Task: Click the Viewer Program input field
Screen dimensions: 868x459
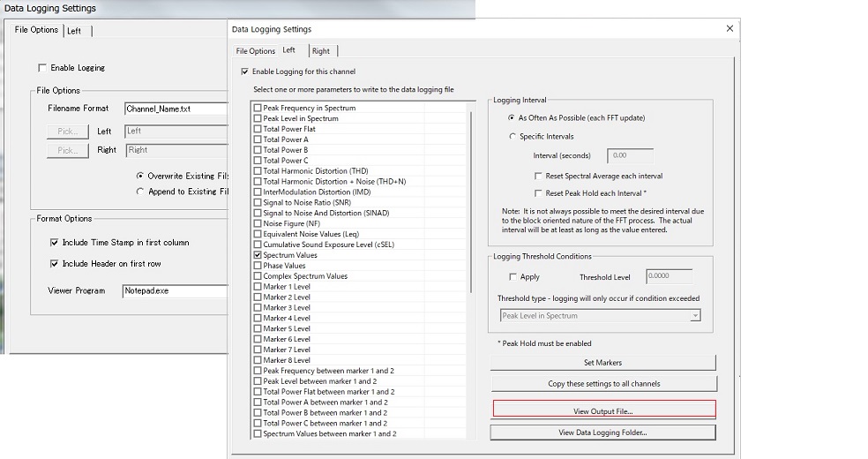Action: (175, 291)
